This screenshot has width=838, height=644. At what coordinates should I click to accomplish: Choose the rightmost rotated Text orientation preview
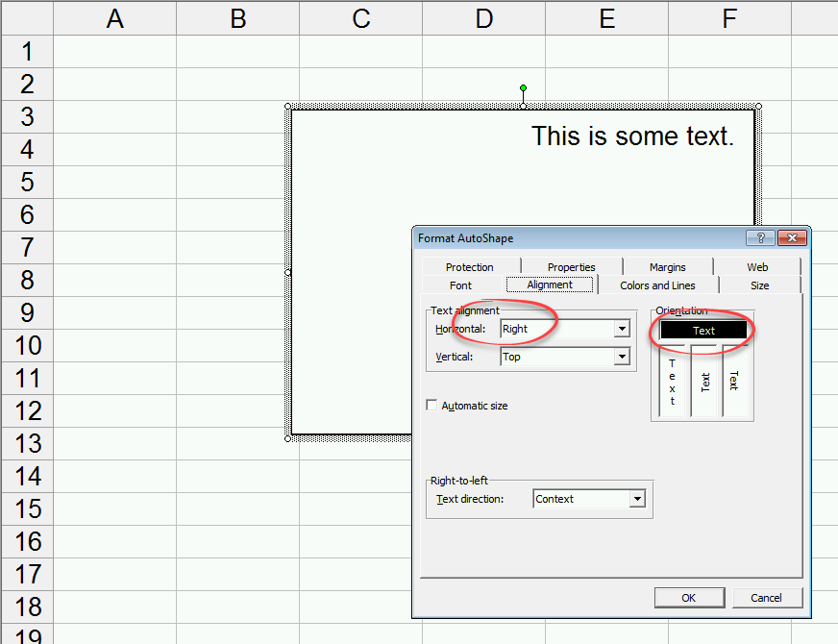pos(736,379)
